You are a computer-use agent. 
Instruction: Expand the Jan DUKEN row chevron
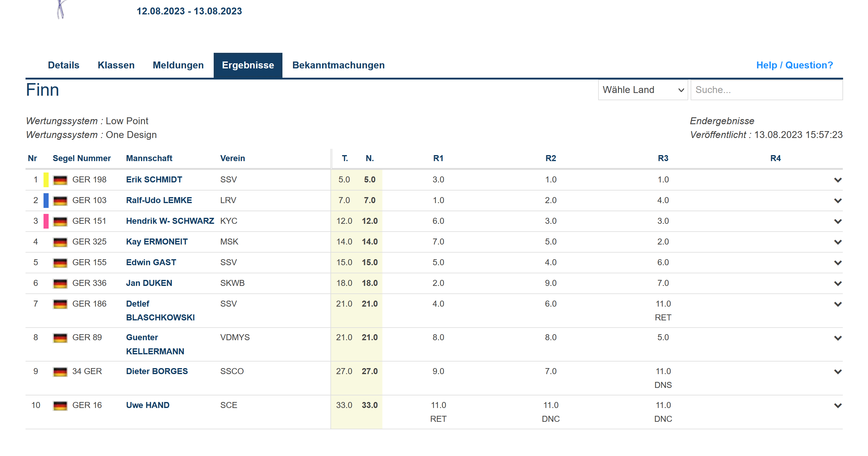838,283
